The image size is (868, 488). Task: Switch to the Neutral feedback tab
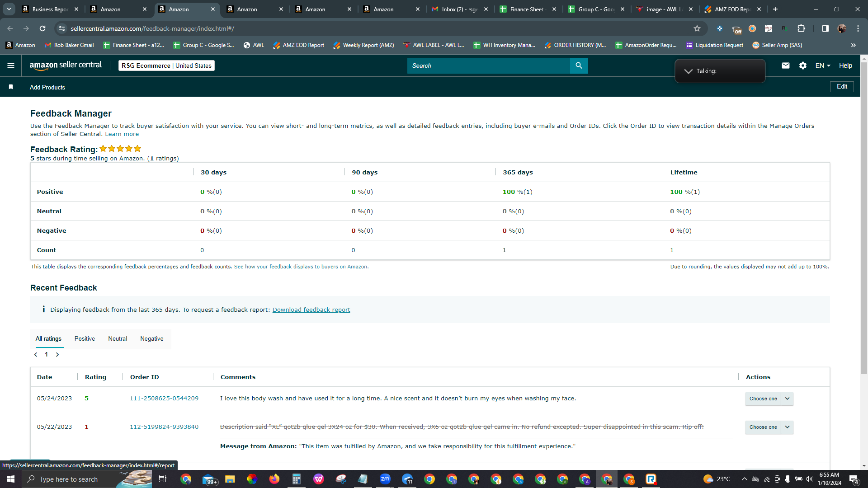pos(118,339)
